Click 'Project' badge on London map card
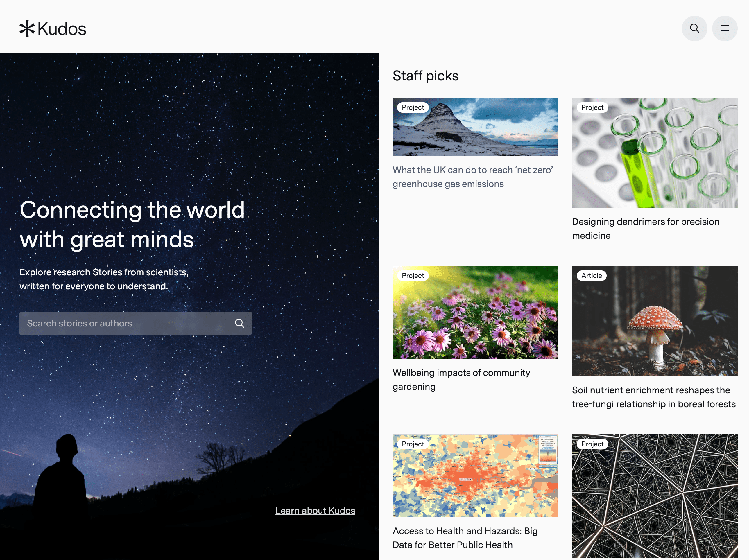 pos(413,444)
